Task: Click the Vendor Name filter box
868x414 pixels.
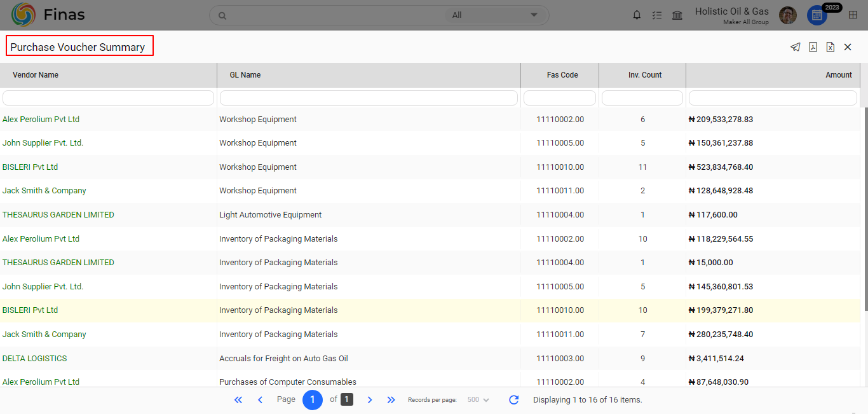Action: (108, 98)
